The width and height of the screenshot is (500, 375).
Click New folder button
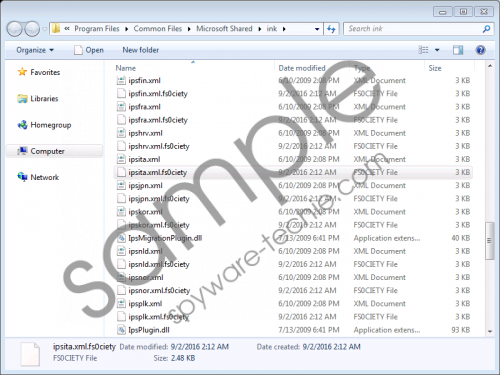click(x=141, y=50)
